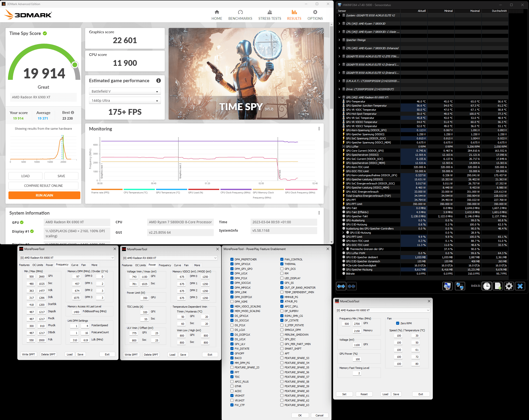Open HWiNFO sensor settings gear

(x=509, y=286)
